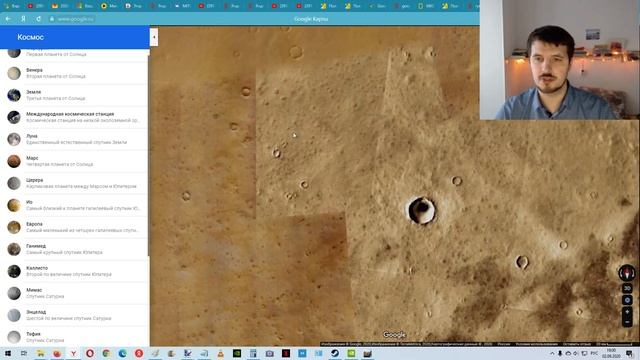Click the system clock in tray

(x=611, y=353)
